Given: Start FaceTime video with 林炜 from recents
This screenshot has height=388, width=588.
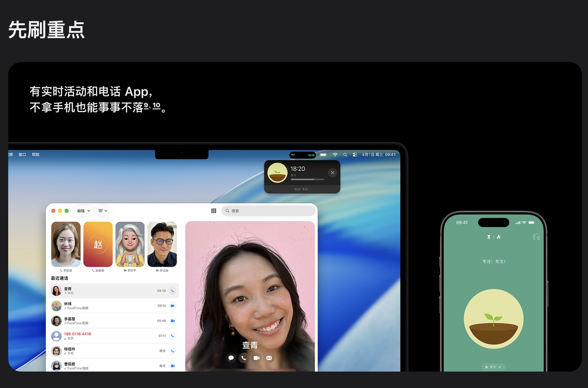Looking at the screenshot, I should click(x=173, y=306).
